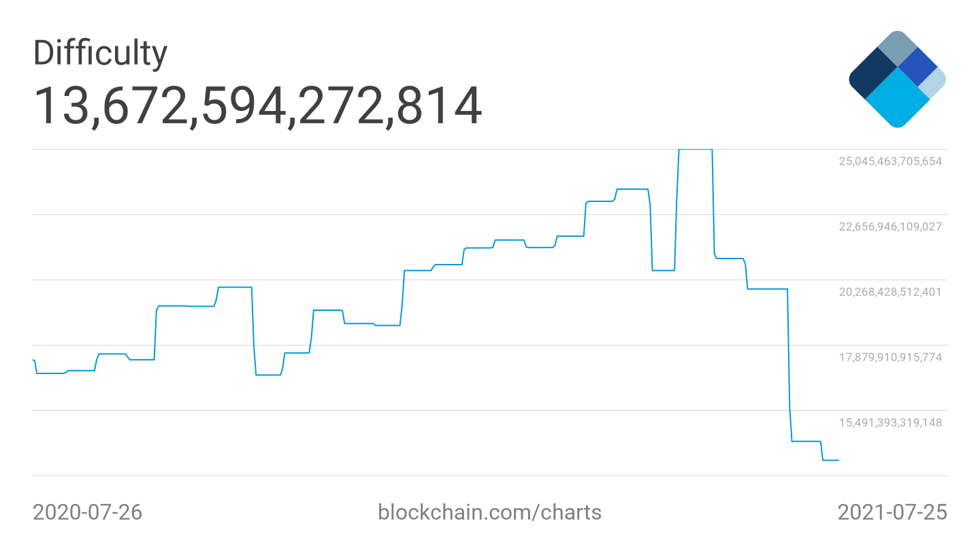Click the current difficulty value 13,672,594,272,814
This screenshot has width=980, height=551.
pyautogui.click(x=257, y=106)
